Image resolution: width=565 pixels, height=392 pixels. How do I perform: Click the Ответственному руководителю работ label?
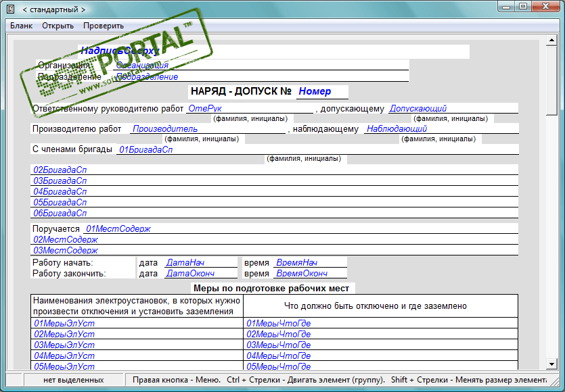(x=108, y=109)
